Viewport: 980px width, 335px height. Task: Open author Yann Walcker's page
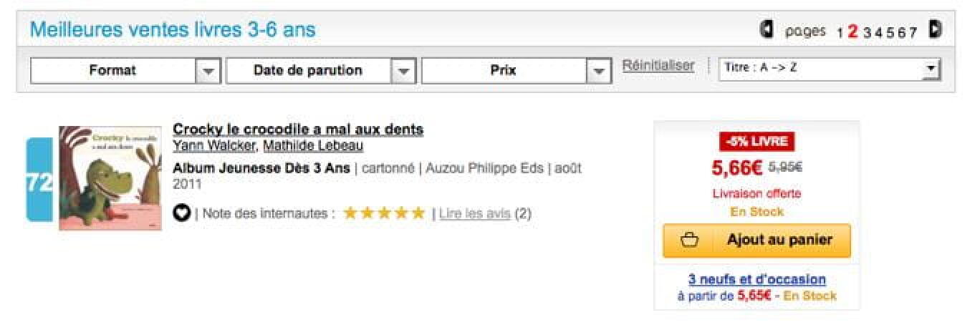point(213,146)
